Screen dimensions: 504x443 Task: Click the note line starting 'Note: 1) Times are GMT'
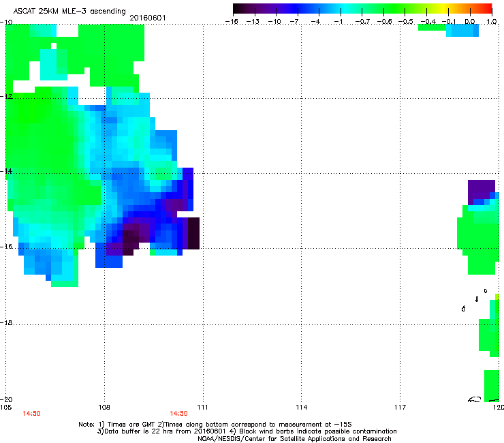(215, 425)
